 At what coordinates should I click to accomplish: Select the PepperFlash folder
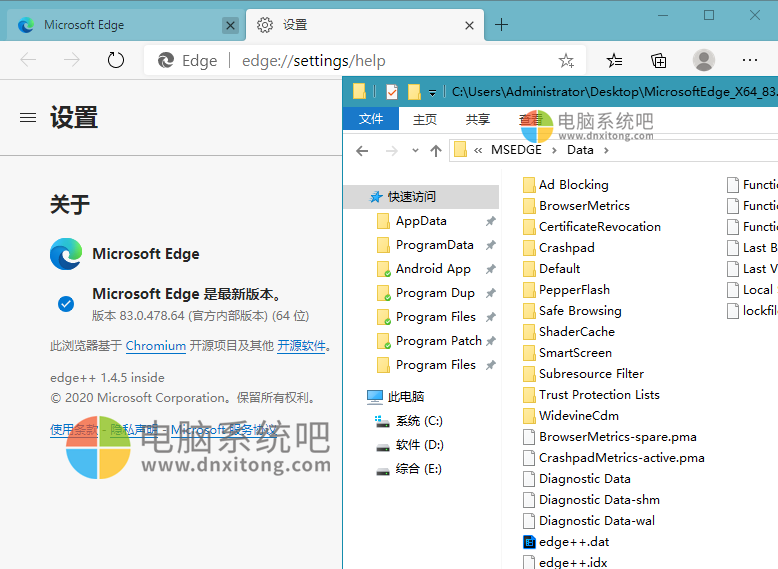click(567, 290)
